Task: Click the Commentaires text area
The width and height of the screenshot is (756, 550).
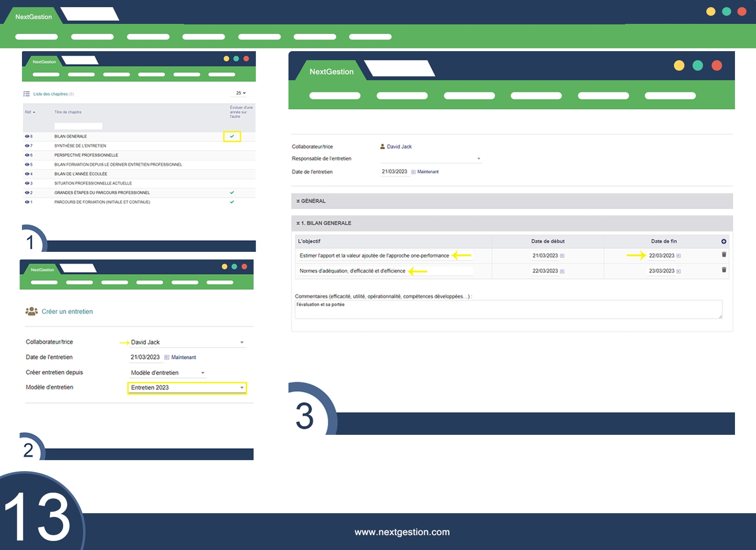Action: [508, 309]
